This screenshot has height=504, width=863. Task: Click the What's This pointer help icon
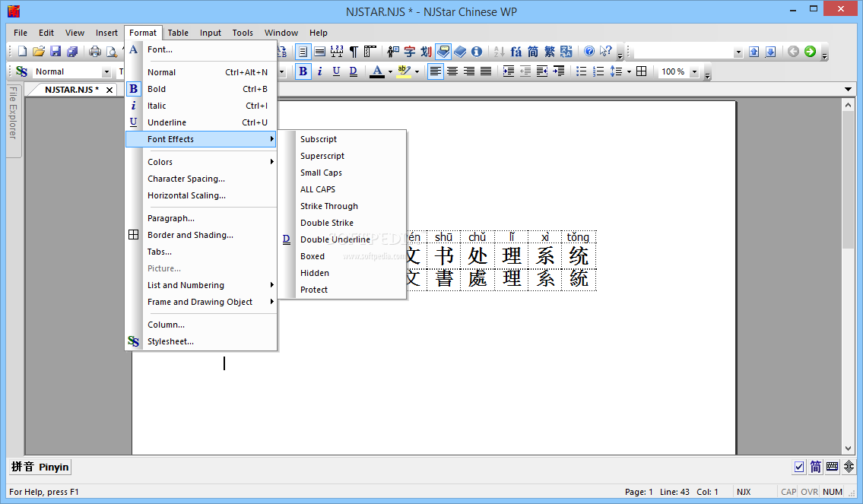click(605, 51)
